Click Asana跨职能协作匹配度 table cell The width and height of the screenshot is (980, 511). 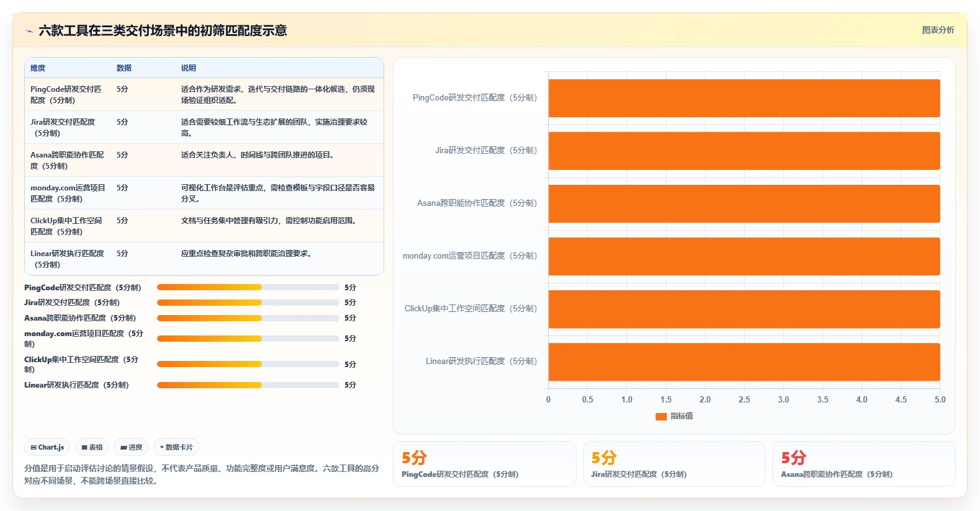(67, 160)
